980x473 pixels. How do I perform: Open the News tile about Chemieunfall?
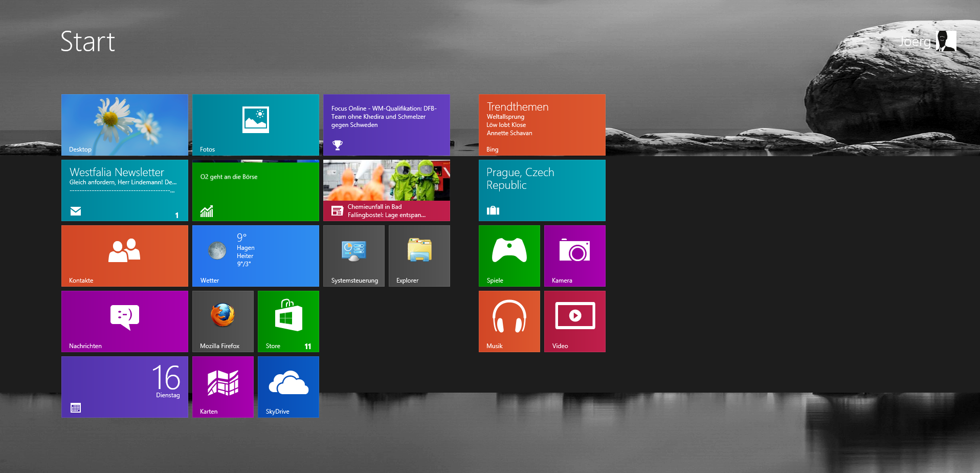click(x=387, y=190)
